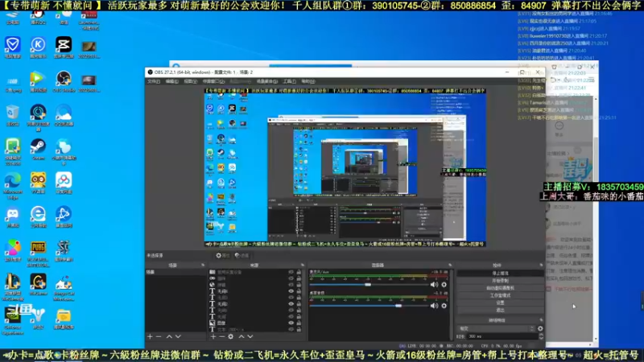Open 属性 properties button above docks

(x=223, y=255)
